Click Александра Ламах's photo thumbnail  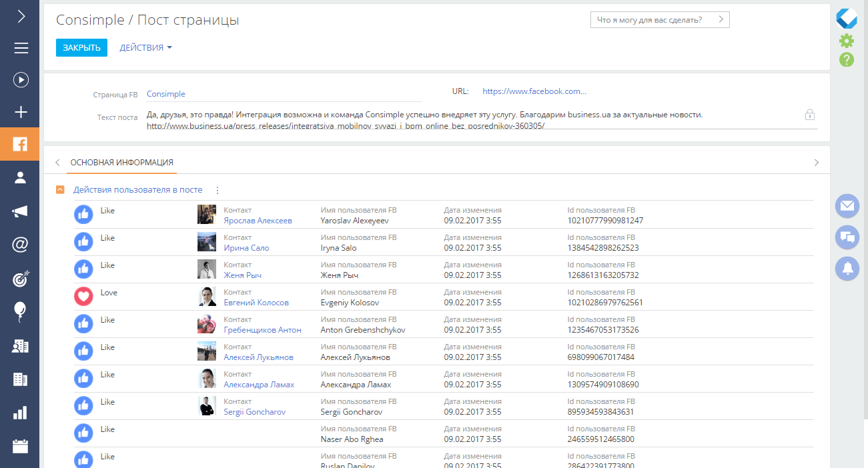(207, 378)
